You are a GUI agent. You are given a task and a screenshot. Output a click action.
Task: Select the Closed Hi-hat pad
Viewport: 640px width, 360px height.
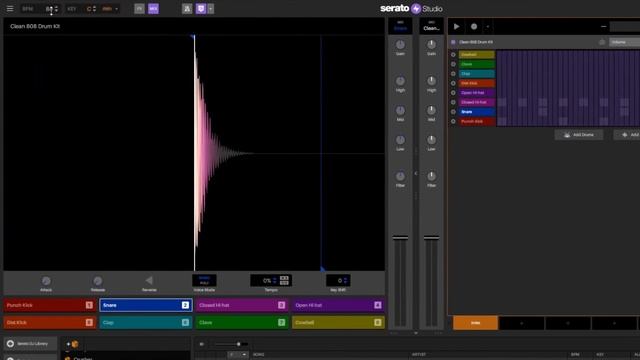pyautogui.click(x=242, y=305)
